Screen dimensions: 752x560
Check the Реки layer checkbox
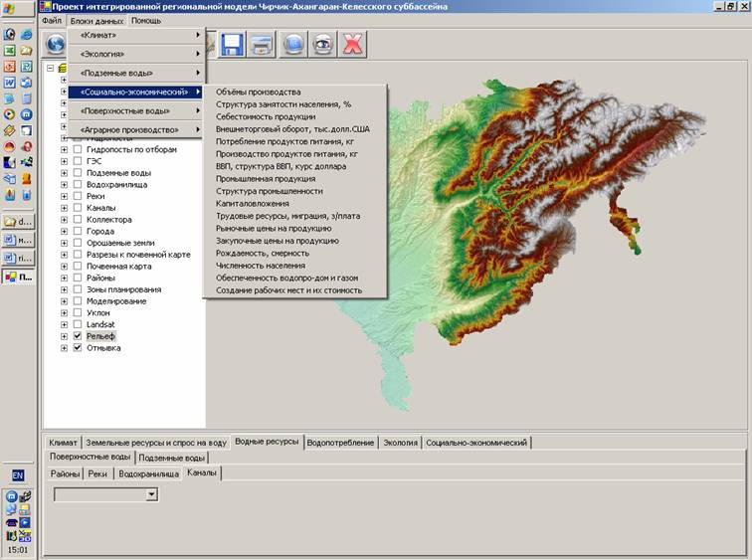pos(78,197)
